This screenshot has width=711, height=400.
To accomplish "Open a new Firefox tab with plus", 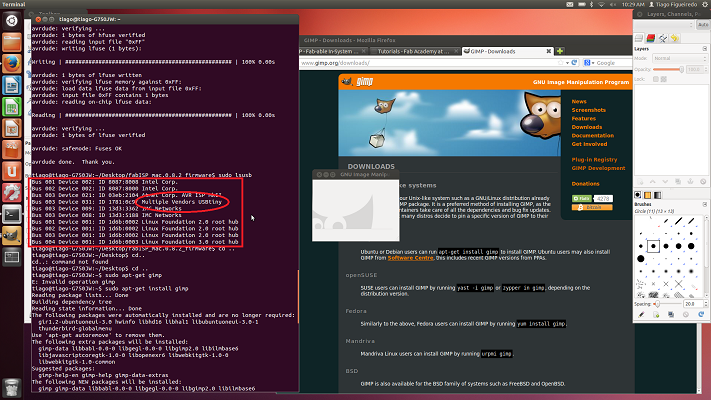I will click(560, 51).
